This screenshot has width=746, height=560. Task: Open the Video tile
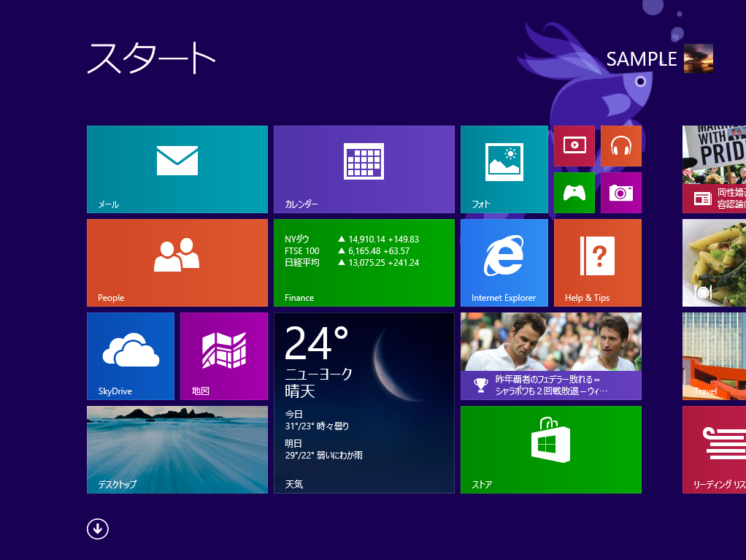tap(574, 146)
